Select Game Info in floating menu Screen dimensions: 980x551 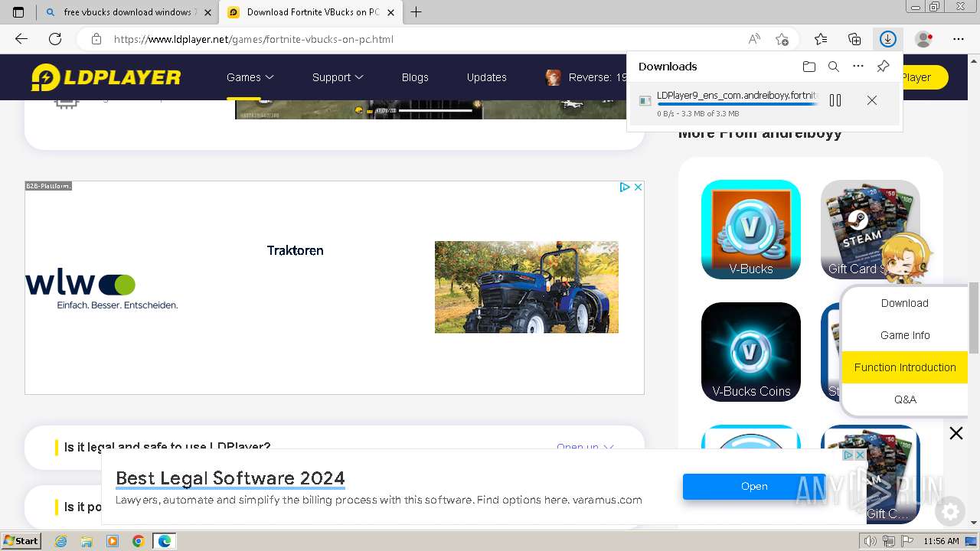[x=905, y=335]
